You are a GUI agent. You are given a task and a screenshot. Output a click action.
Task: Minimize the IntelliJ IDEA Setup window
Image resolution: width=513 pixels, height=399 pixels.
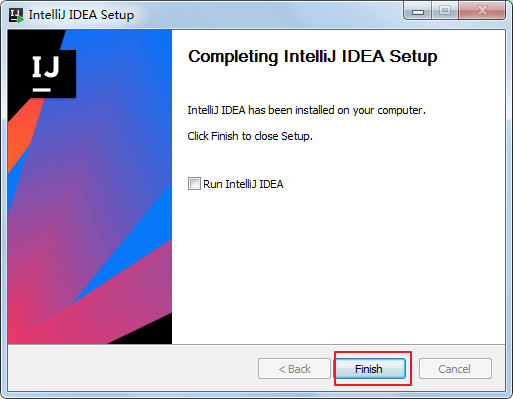pyautogui.click(x=418, y=11)
